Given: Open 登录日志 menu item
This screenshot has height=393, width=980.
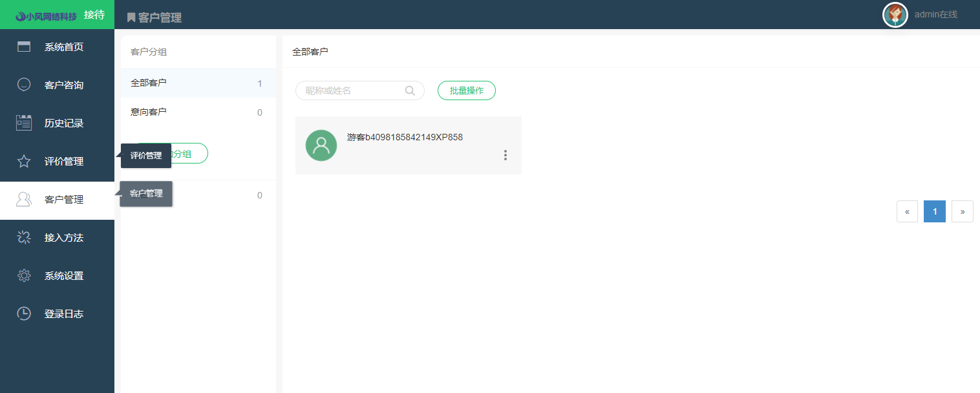Looking at the screenshot, I should pyautogui.click(x=57, y=313).
